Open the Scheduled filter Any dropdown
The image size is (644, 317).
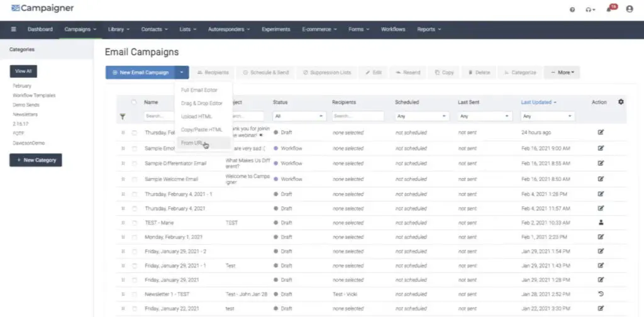pos(421,116)
